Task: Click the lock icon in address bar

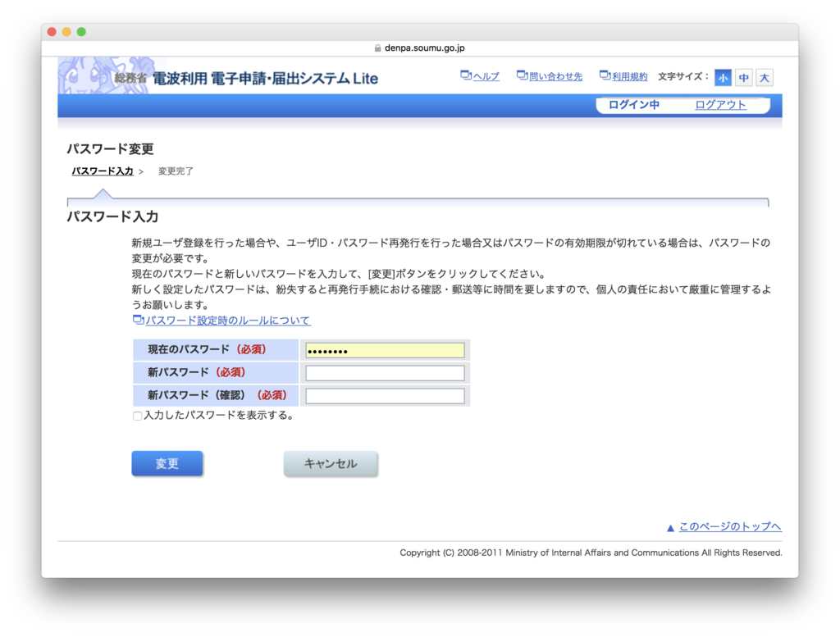Action: click(x=377, y=48)
